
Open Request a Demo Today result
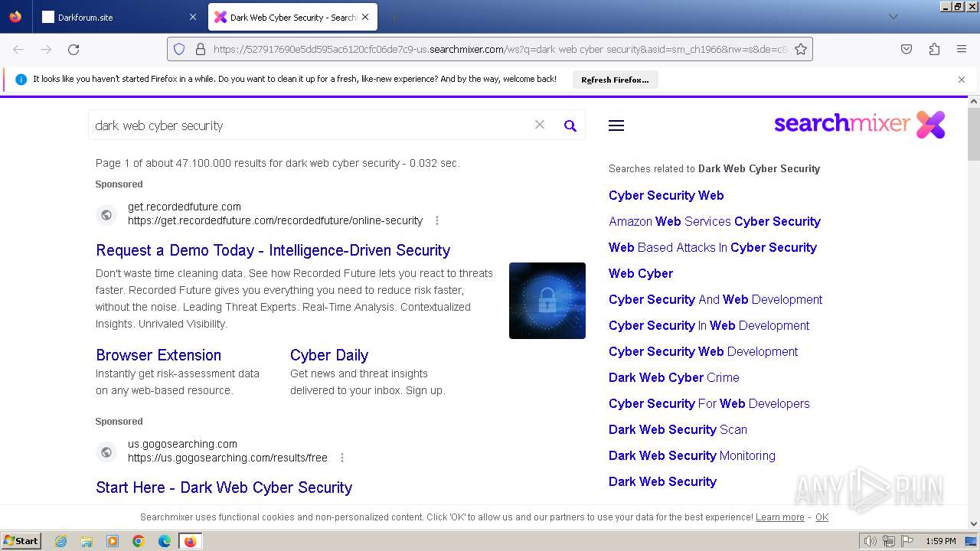click(x=273, y=250)
